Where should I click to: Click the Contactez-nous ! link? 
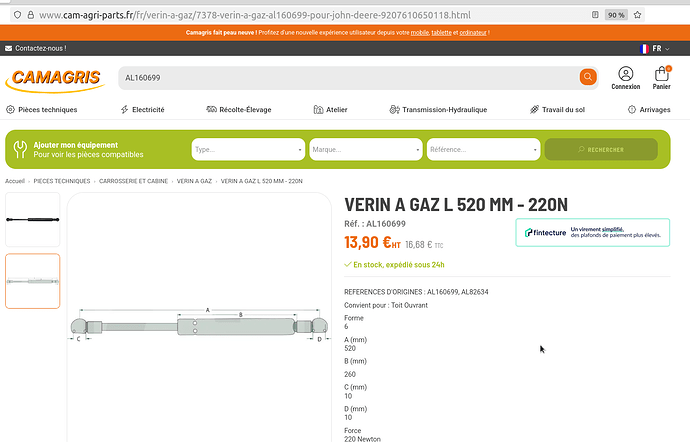40,48
